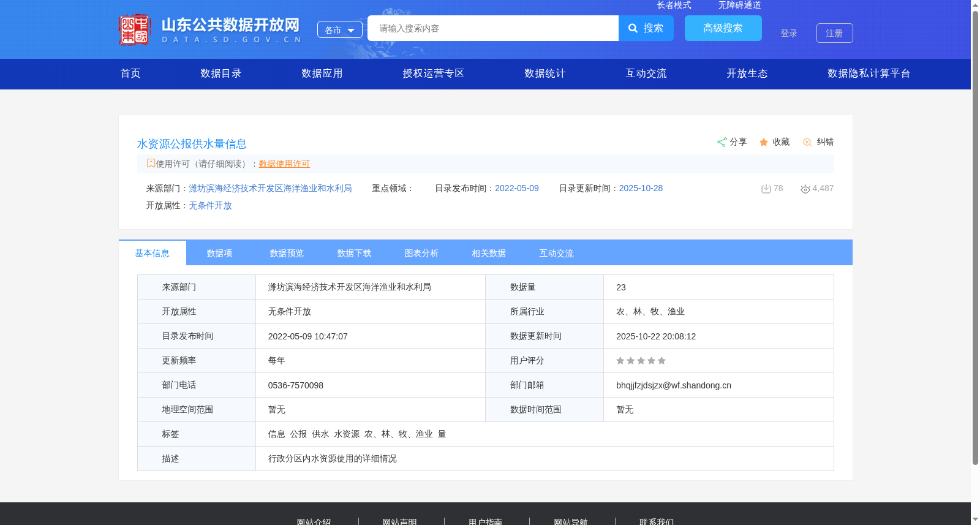Image resolution: width=980 pixels, height=525 pixels.
Task: Click the magnifier search button 搜索
Action: pyautogui.click(x=646, y=28)
